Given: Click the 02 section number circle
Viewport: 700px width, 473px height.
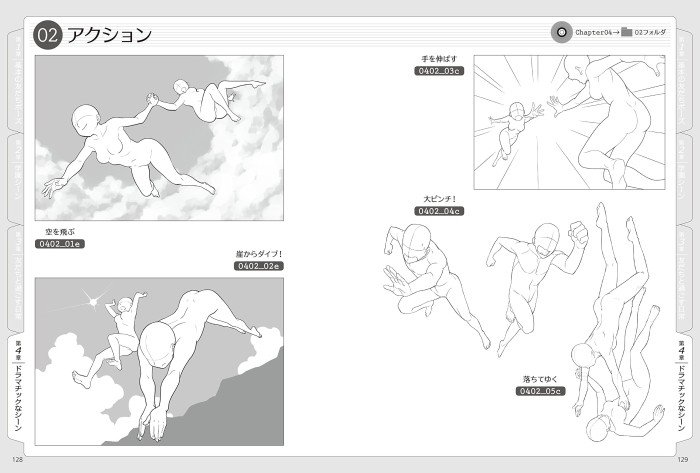Looking at the screenshot, I should (x=48, y=36).
